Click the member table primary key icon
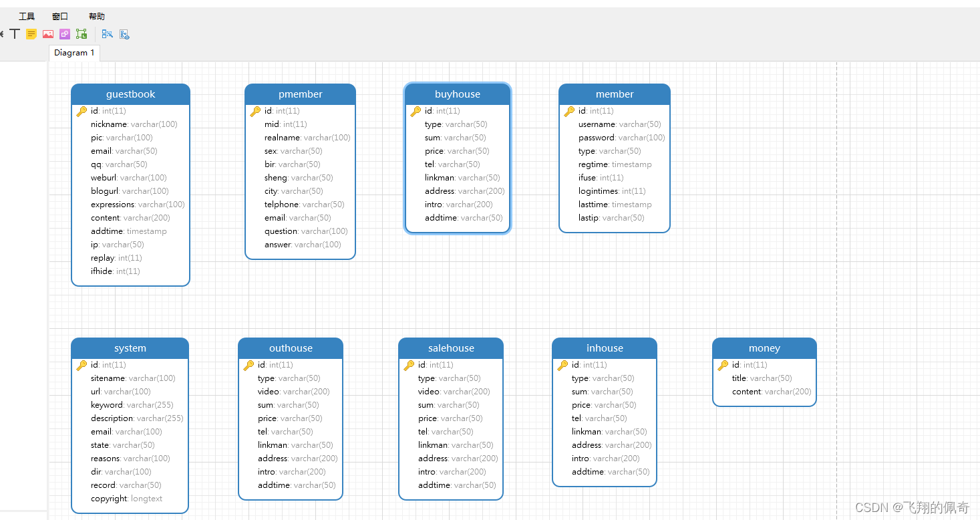 coord(569,112)
